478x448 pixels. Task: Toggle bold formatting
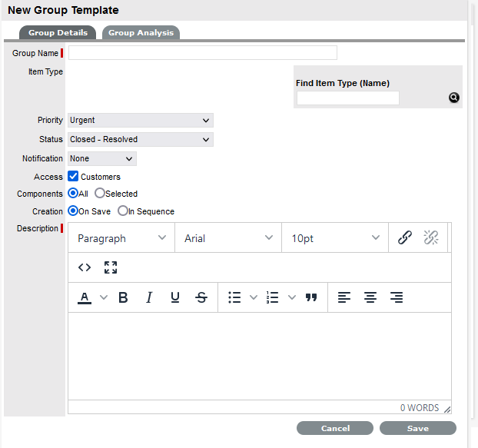123,297
